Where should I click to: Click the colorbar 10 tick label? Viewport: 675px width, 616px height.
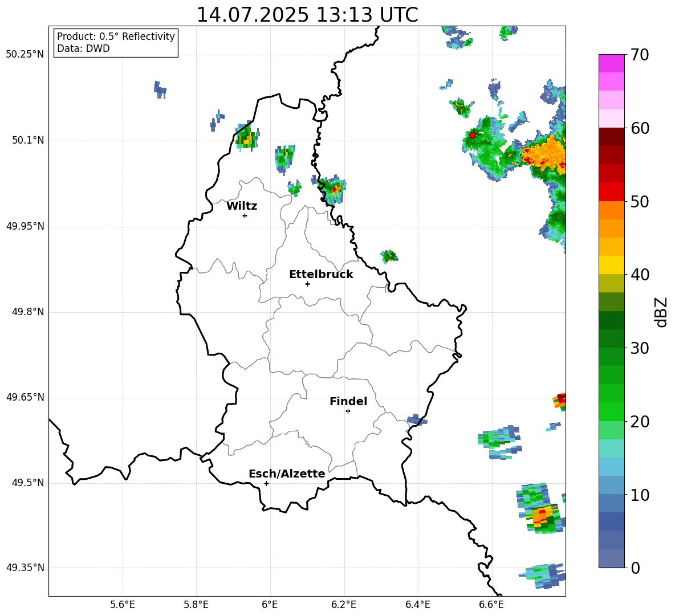tap(640, 495)
